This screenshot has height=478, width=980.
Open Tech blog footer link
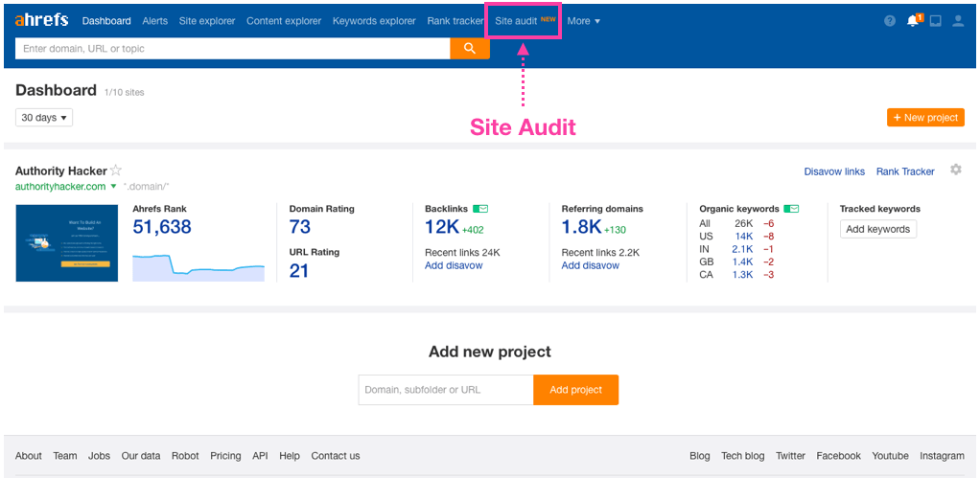[x=743, y=456]
